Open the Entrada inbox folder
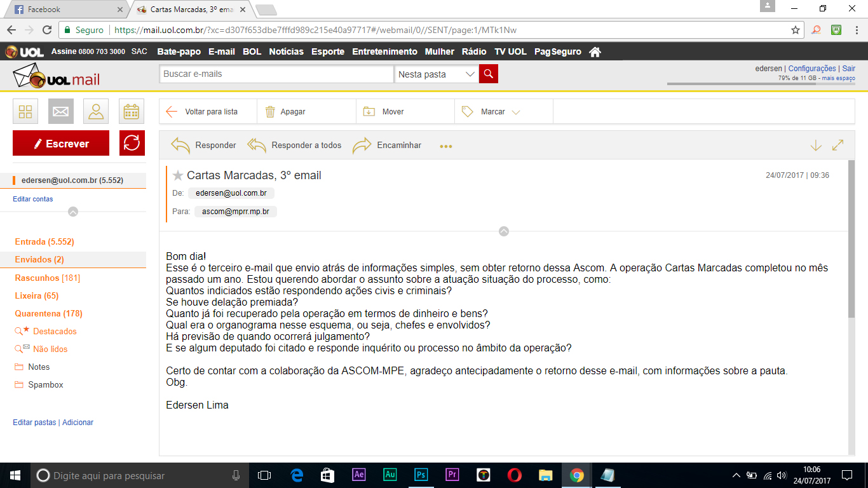Viewport: 868px width, 488px height. pyautogui.click(x=44, y=241)
